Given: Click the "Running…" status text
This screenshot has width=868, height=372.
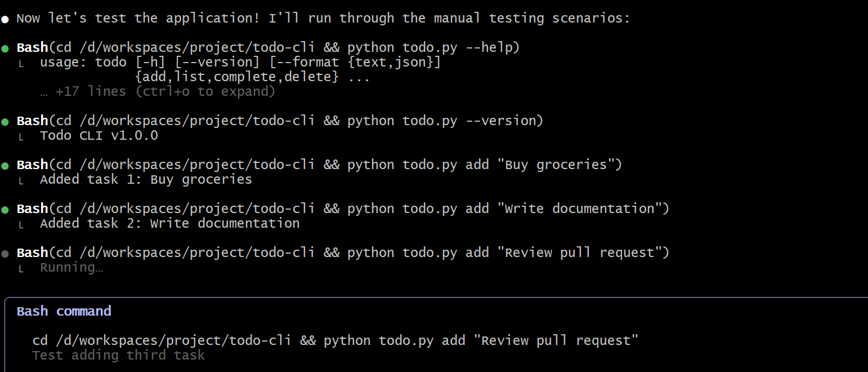Looking at the screenshot, I should click(x=71, y=267).
